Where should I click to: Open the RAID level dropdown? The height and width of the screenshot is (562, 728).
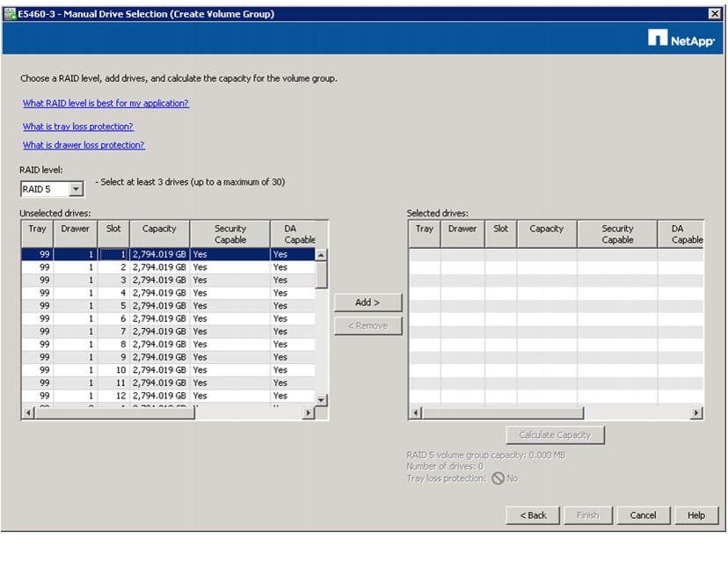(x=76, y=189)
